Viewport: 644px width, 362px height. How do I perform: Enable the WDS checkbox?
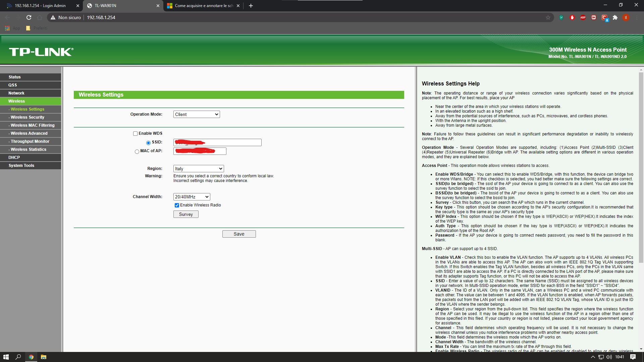point(136,133)
